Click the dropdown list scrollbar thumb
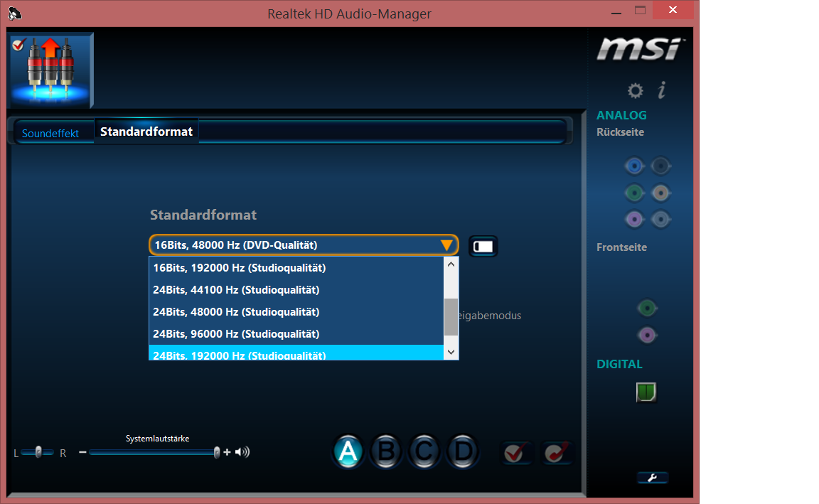 point(451,317)
